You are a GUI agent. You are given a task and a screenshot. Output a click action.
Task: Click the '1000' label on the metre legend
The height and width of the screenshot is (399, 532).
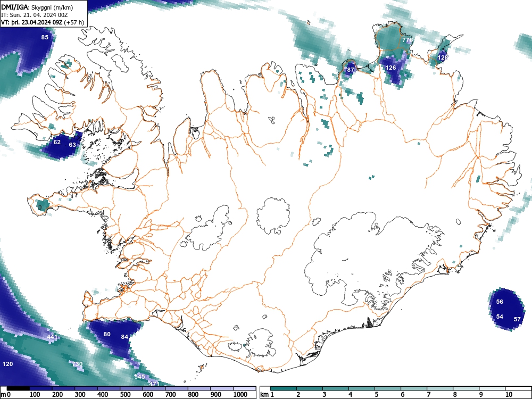[240, 395]
